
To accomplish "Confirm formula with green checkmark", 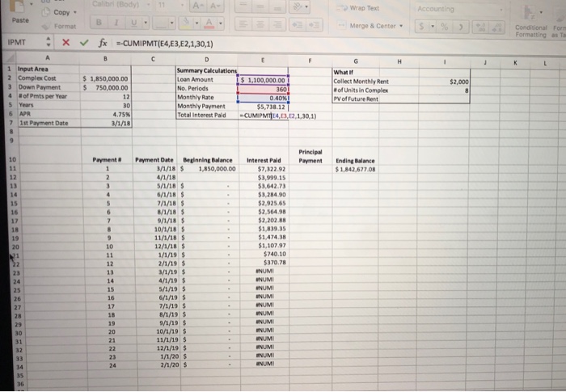I will click(x=84, y=43).
